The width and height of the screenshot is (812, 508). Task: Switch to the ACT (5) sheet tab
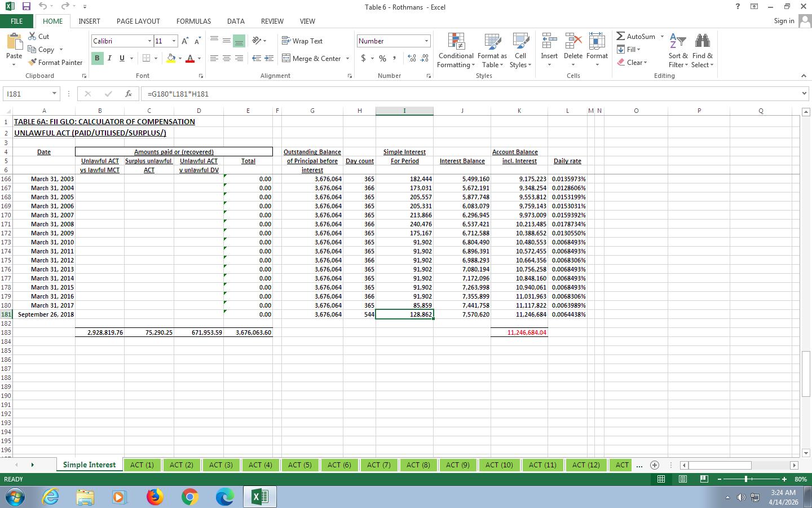pos(299,465)
